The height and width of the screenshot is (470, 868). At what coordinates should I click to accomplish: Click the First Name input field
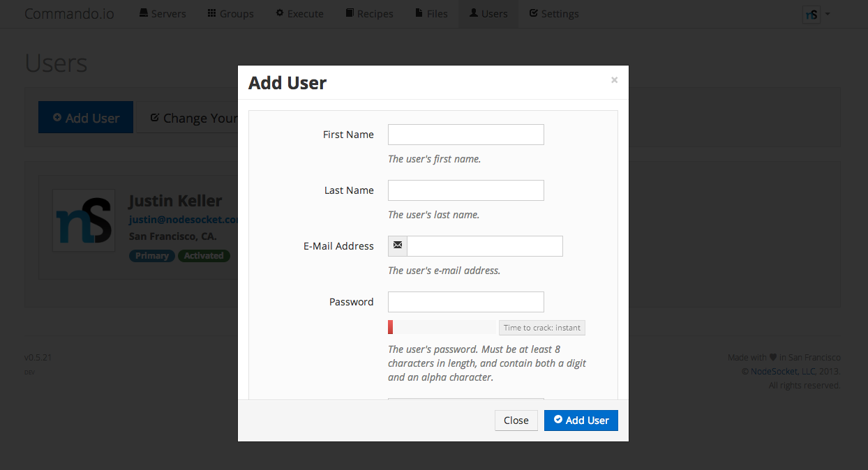[465, 135]
